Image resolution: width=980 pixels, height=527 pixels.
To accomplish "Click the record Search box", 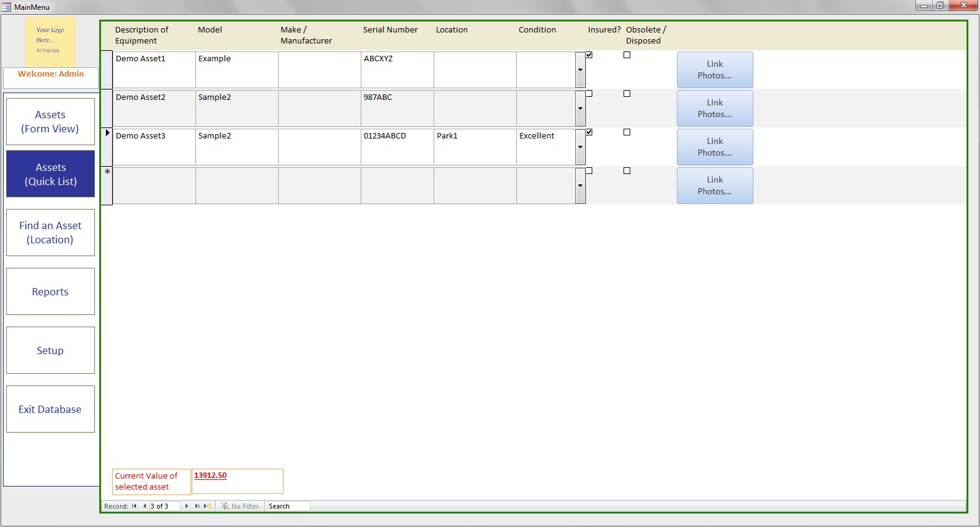I will click(x=288, y=506).
